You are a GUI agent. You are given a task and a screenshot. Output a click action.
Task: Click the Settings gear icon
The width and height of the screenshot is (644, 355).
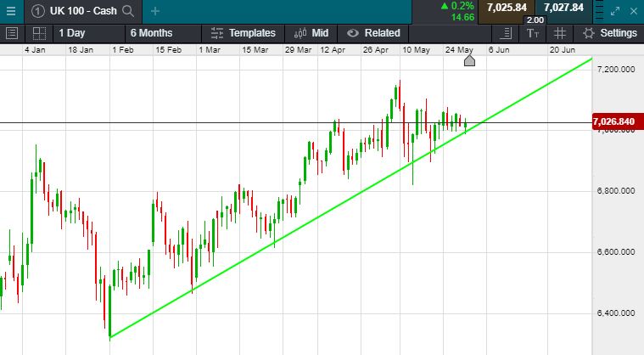[x=588, y=33]
